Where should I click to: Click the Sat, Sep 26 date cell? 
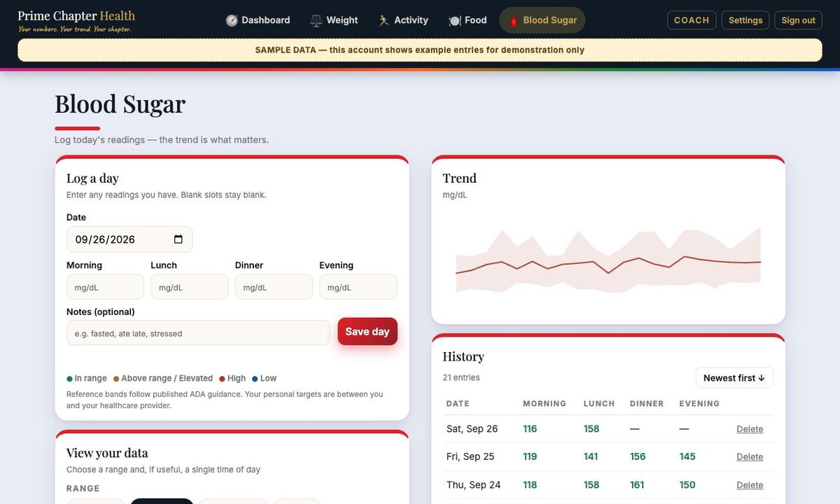point(472,429)
